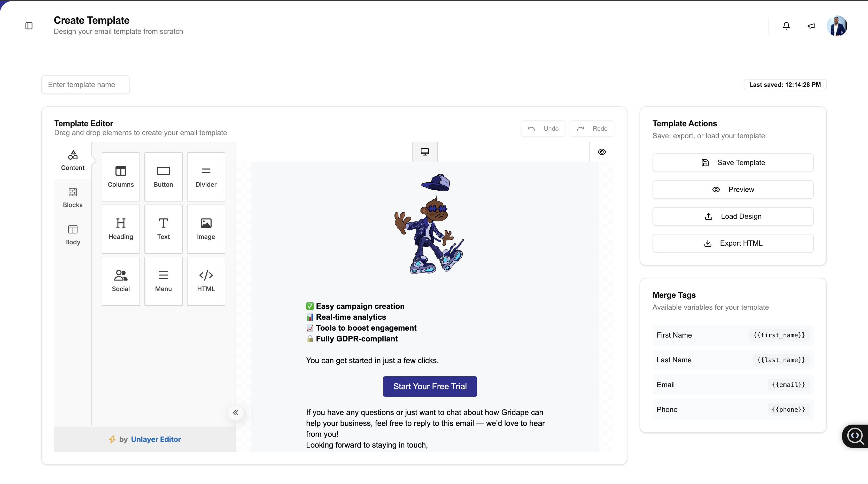Click the announcements megaphone icon
The height and width of the screenshot is (484, 868).
tap(811, 26)
